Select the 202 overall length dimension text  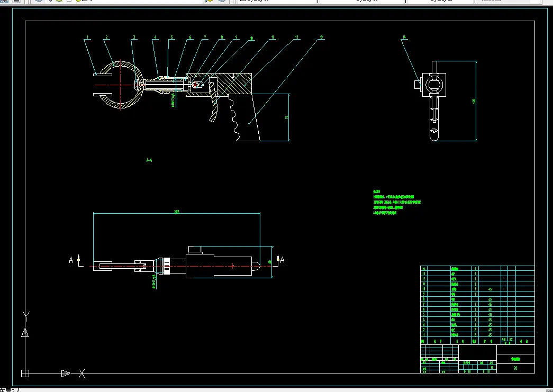[177, 212]
